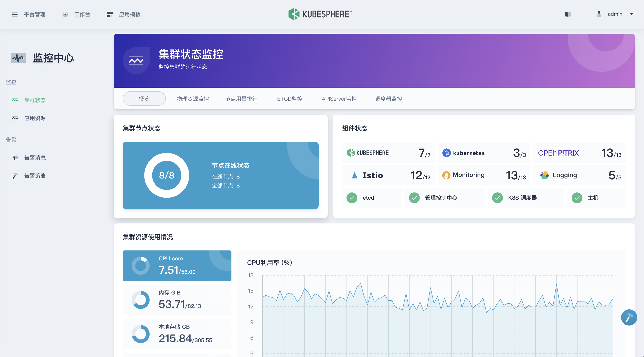Viewport: 644px width, 357px height.
Task: Click the admin user avatar icon
Action: 599,14
